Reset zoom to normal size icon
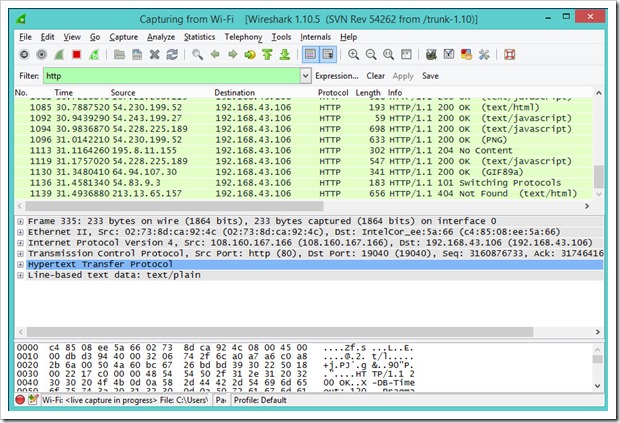The height and width of the screenshot is (423, 620). coord(388,55)
